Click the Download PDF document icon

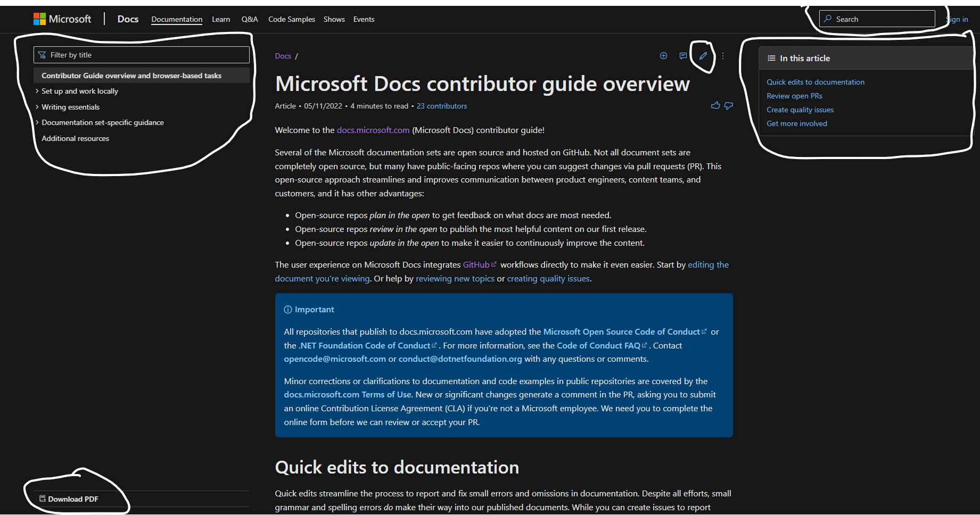coord(43,499)
